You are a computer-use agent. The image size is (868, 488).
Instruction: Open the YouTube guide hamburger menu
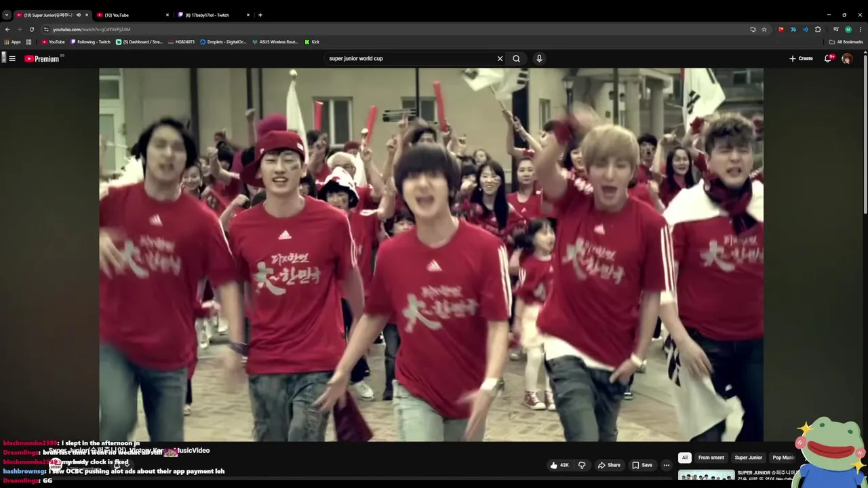12,58
